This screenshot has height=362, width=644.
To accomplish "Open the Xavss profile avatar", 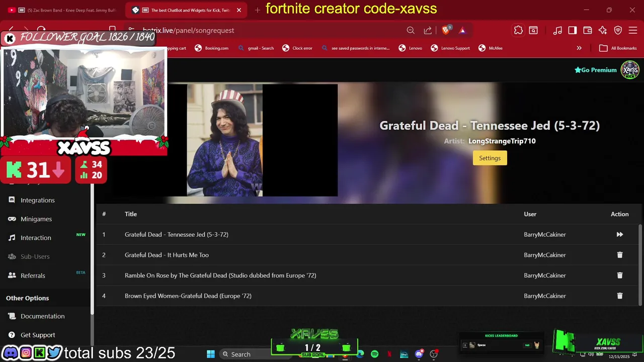I will pyautogui.click(x=630, y=70).
